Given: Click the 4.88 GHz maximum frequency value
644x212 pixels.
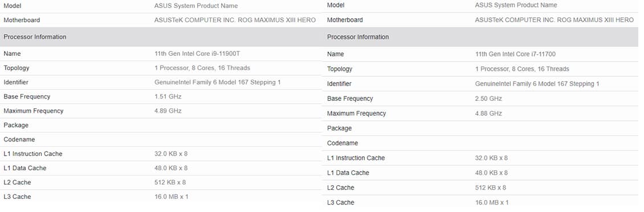Looking at the screenshot, I should click(488, 113).
